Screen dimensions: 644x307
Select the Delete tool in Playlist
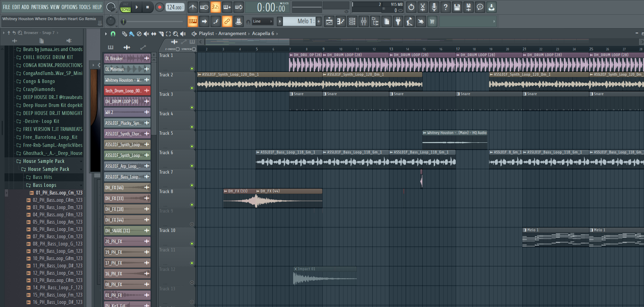coord(139,34)
